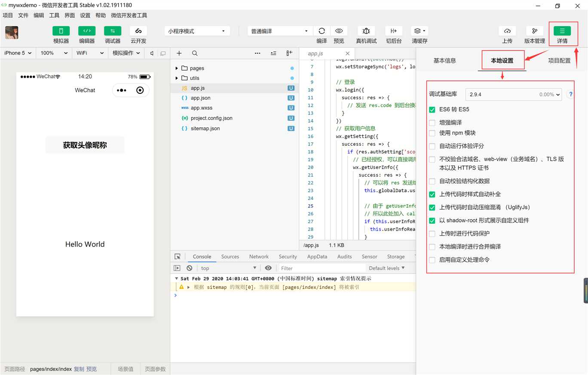Click the Preview (预览) eye icon

pyautogui.click(x=339, y=31)
